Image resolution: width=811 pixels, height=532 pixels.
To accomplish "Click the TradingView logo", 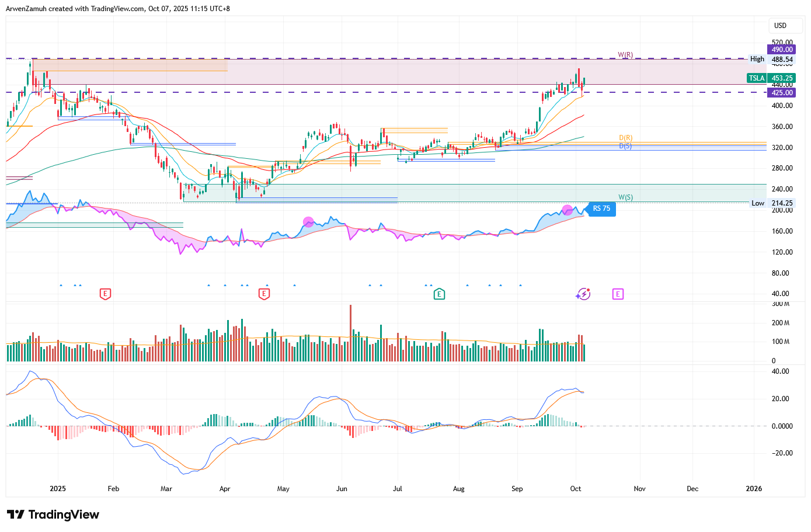I will [x=53, y=514].
